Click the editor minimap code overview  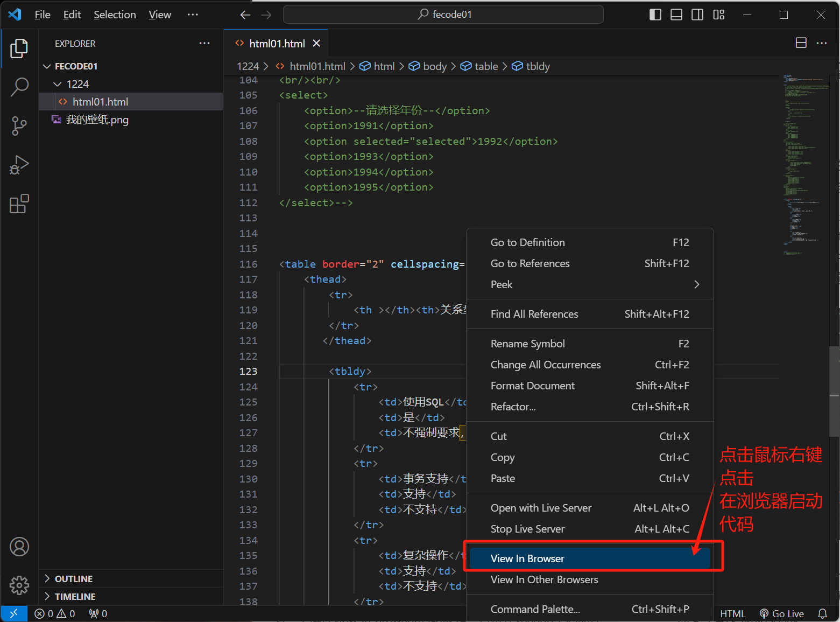(x=806, y=164)
